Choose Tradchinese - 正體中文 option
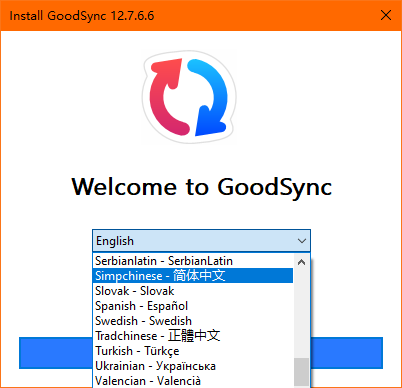 (x=193, y=336)
